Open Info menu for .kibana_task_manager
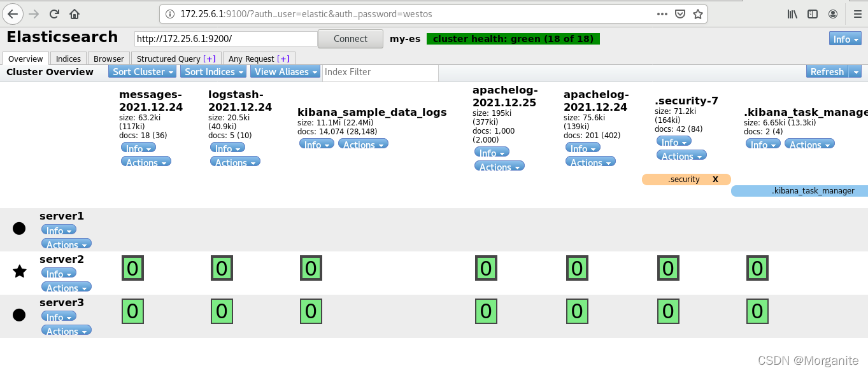Screen dimensions: 868x373 [763, 144]
